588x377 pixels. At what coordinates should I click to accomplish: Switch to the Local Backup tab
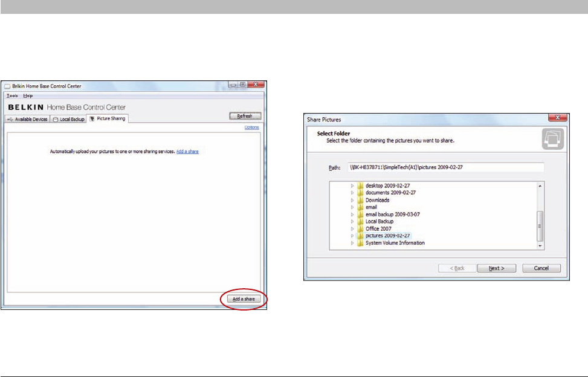tap(69, 119)
